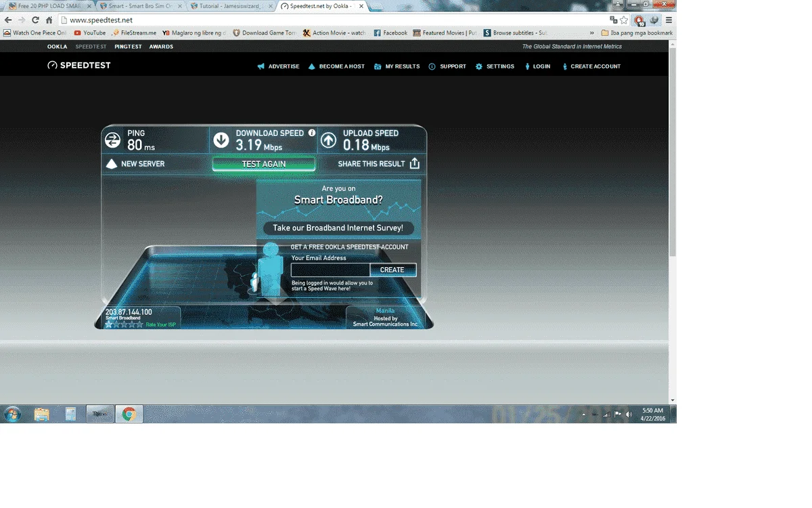Viewport: 812px width, 508px height.
Task: Open the FileStream.me bookmark
Action: pos(134,33)
